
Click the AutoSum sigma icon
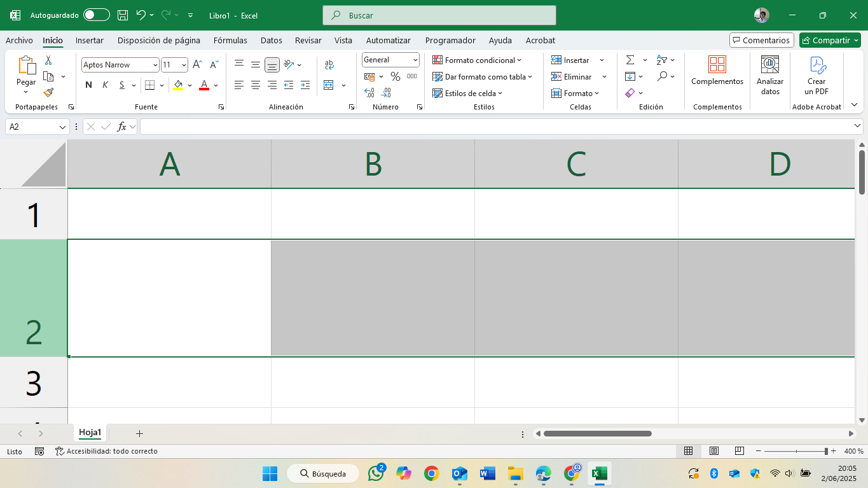[x=630, y=60]
